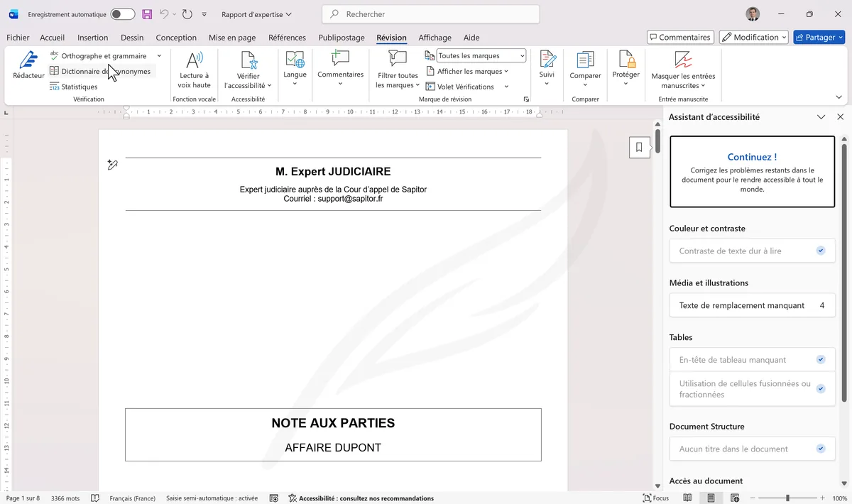Image resolution: width=852 pixels, height=504 pixels.
Task: Open the Volet Vérifications pane
Action: tap(465, 87)
